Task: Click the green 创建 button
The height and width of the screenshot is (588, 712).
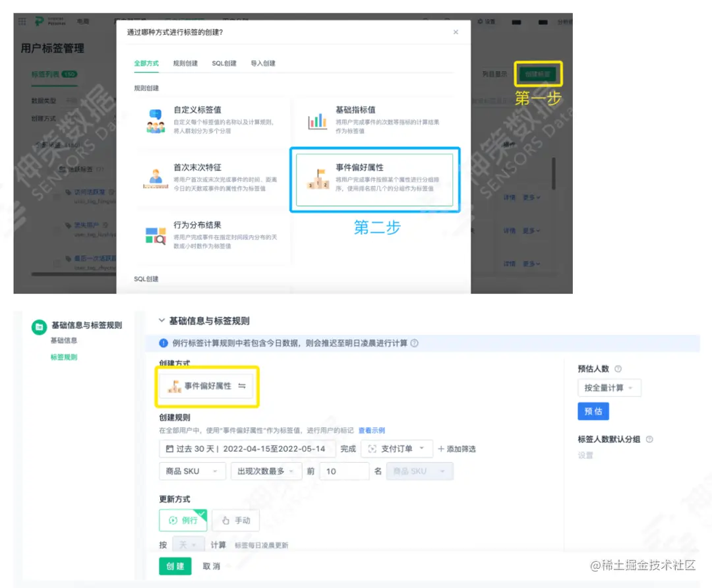Action: coord(175,566)
